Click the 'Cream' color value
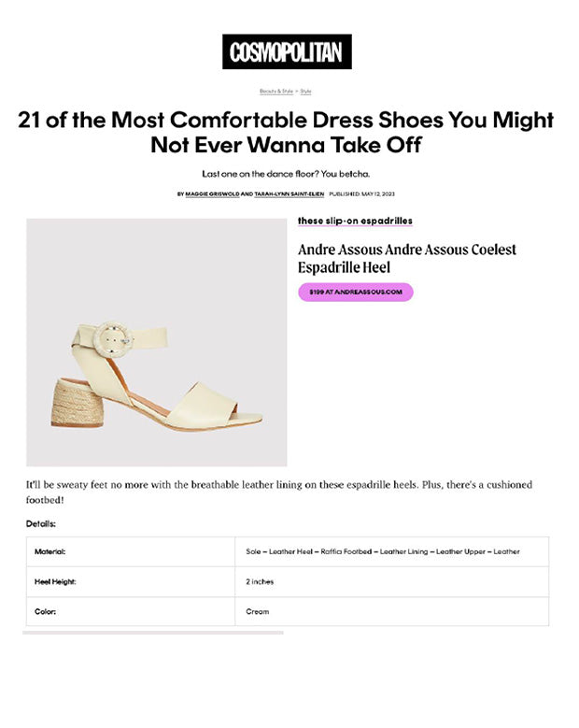The image size is (579, 728). (258, 612)
